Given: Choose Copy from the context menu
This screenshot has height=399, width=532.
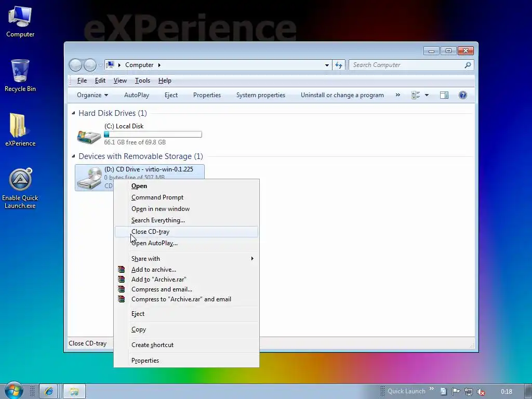Looking at the screenshot, I should coord(187,329).
